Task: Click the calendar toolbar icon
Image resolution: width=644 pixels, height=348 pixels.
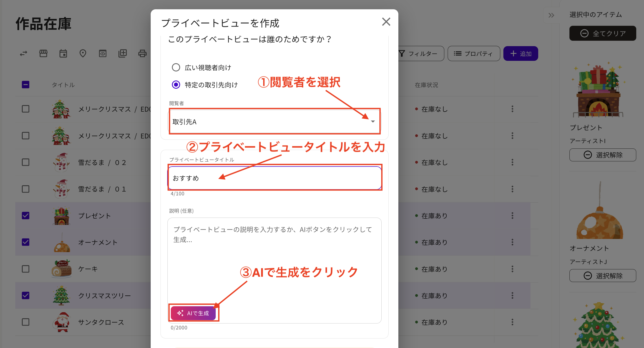Action: click(63, 53)
